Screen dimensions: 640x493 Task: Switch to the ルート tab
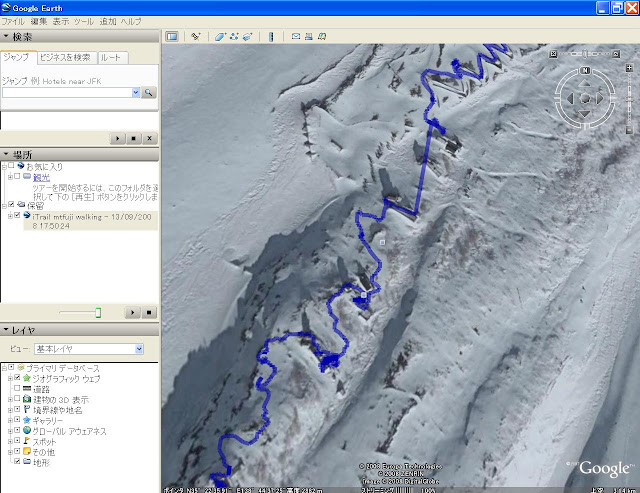point(113,58)
